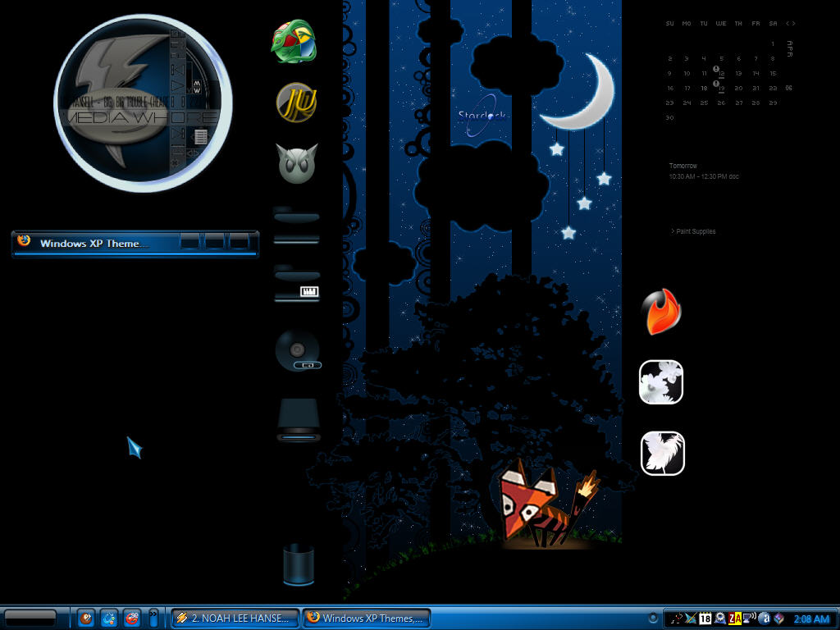Screen dimensions: 840x630
Task: Open the white feather rounded-square icon
Action: click(x=663, y=453)
